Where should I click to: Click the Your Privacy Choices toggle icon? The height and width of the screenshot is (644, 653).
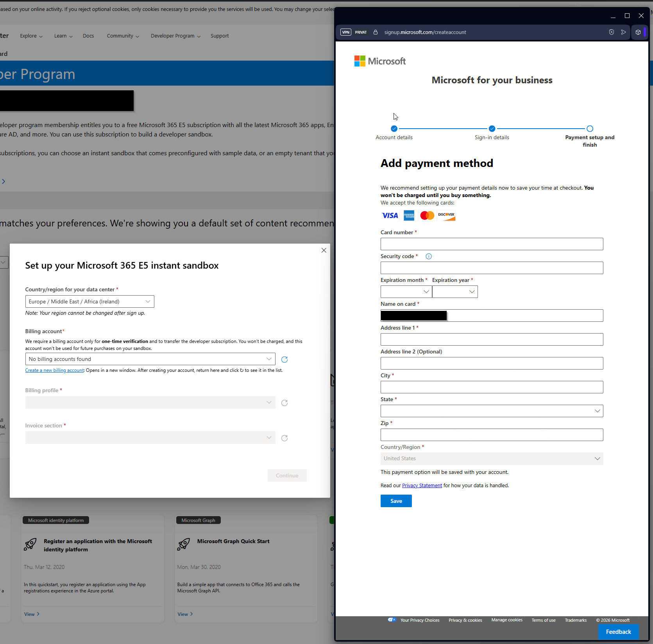tap(392, 620)
